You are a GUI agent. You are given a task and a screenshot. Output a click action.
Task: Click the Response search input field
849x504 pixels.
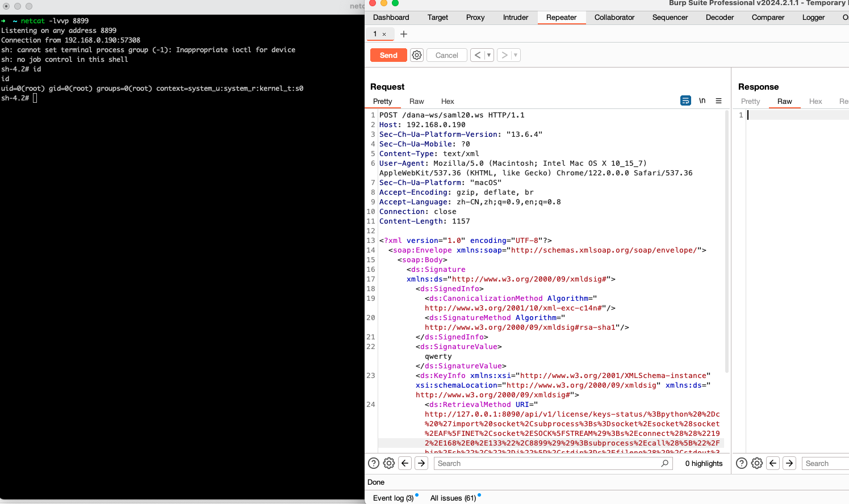pyautogui.click(x=825, y=463)
